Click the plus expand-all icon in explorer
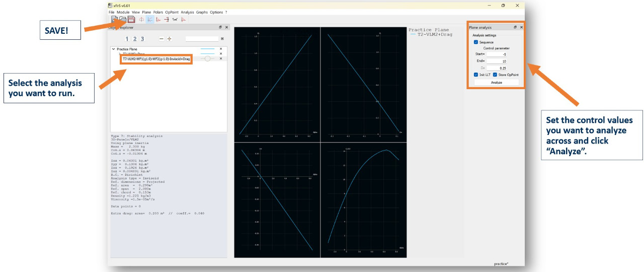The height and width of the screenshot is (272, 644). 169,39
